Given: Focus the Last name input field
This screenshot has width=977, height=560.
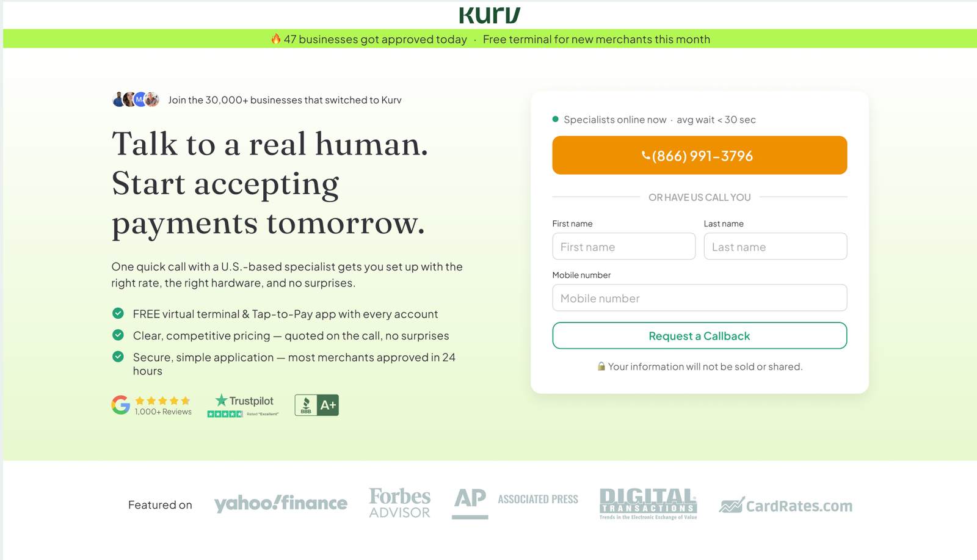Looking at the screenshot, I should coord(775,247).
